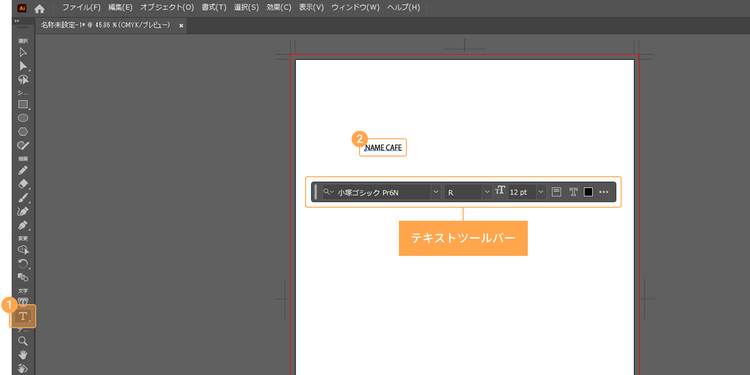The height and width of the screenshot is (375, 750).
Task: Select the Pen tool
Action: pos(23,224)
